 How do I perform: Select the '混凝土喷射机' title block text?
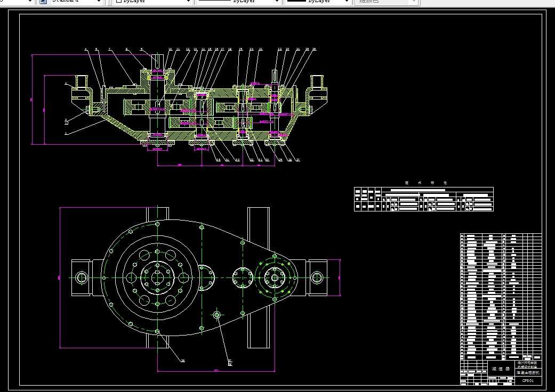[x=528, y=372]
